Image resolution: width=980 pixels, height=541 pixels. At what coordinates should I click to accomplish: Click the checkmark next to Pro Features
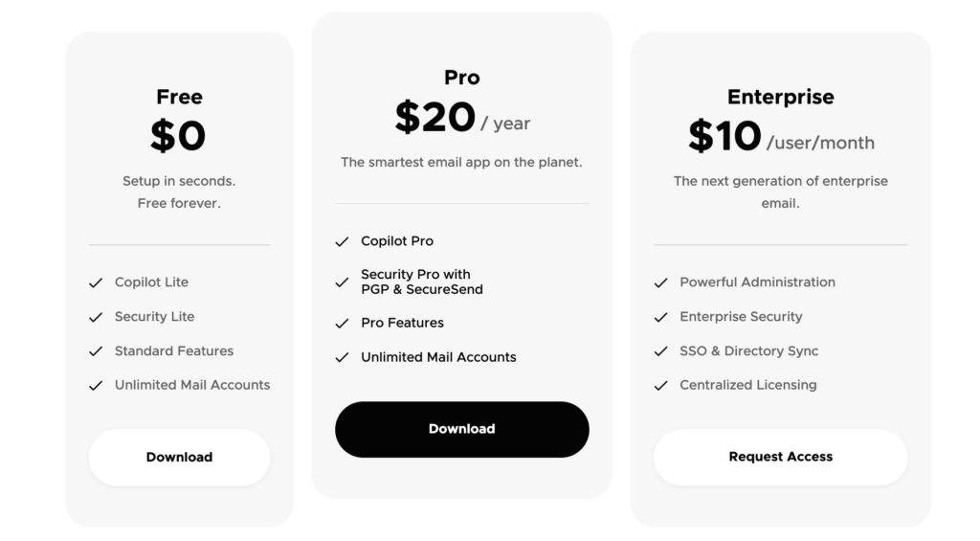(x=342, y=324)
